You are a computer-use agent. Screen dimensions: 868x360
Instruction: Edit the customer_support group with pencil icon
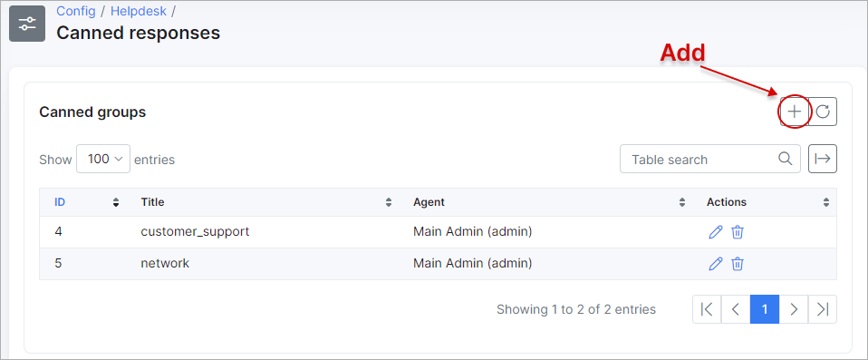(715, 232)
